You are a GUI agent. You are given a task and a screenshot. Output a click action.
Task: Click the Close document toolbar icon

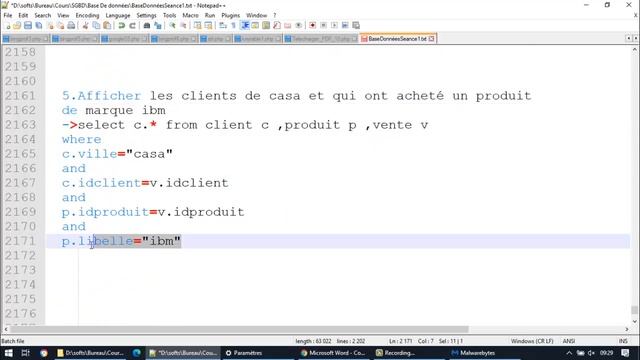click(50, 25)
